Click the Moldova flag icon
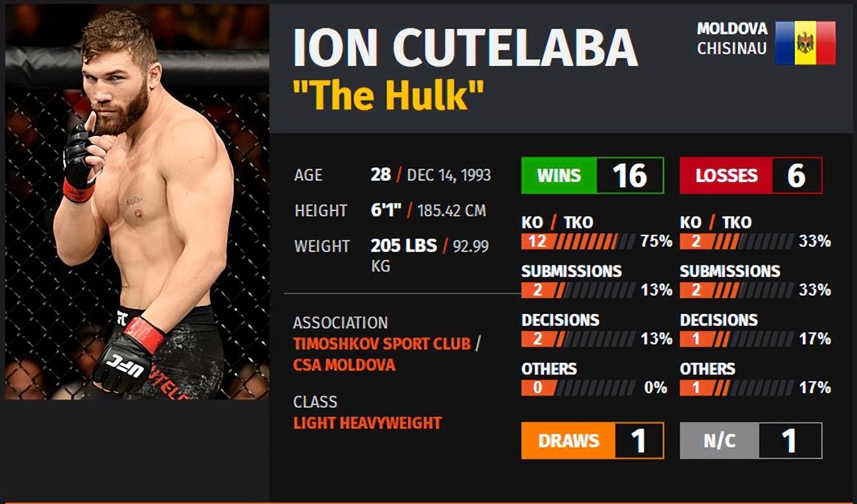 [805, 43]
